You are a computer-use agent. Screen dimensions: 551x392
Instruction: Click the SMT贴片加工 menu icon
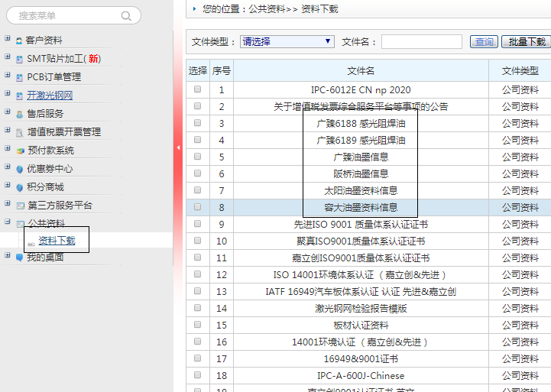(x=19, y=59)
